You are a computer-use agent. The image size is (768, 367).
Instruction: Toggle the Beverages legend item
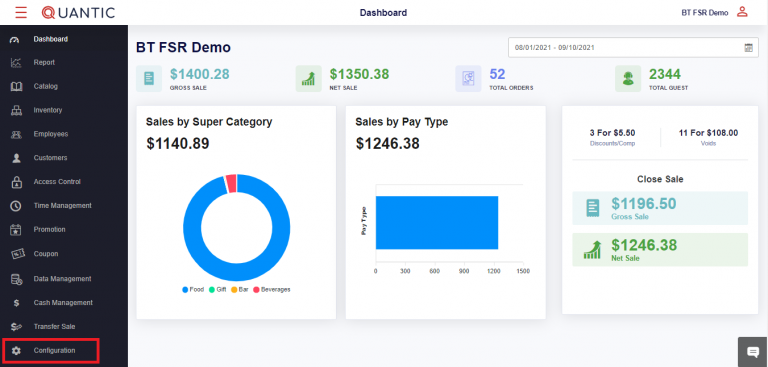(x=272, y=290)
